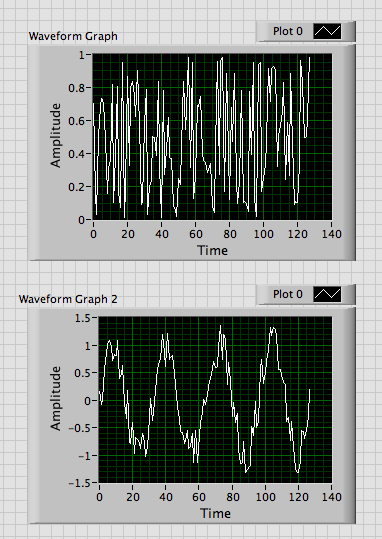Viewport: 382px width, 539px height.
Task: Edit the 1.5 y-axis maximum on bottom graph
Action: pos(83,318)
